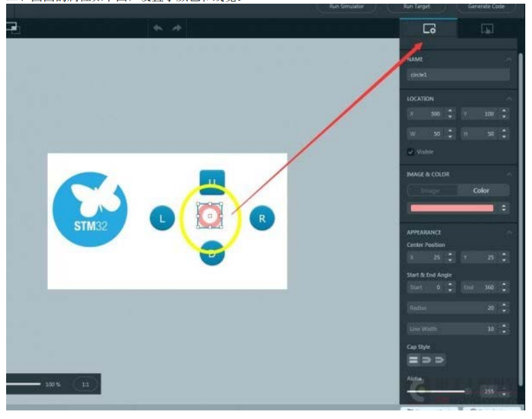532x419 pixels.
Task: Click the redo arrow icon
Action: [x=177, y=28]
